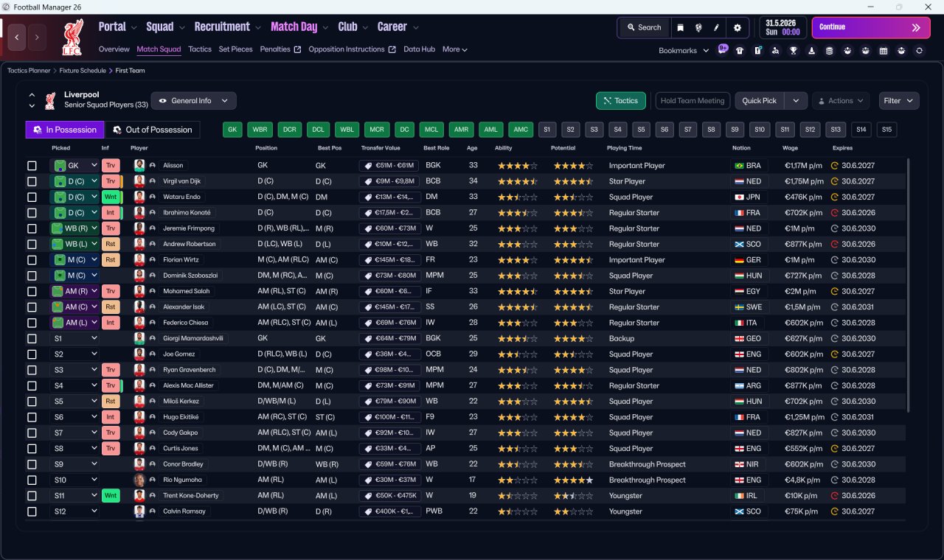
Task: Open the bookmark icon beside Search
Action: pos(681,27)
